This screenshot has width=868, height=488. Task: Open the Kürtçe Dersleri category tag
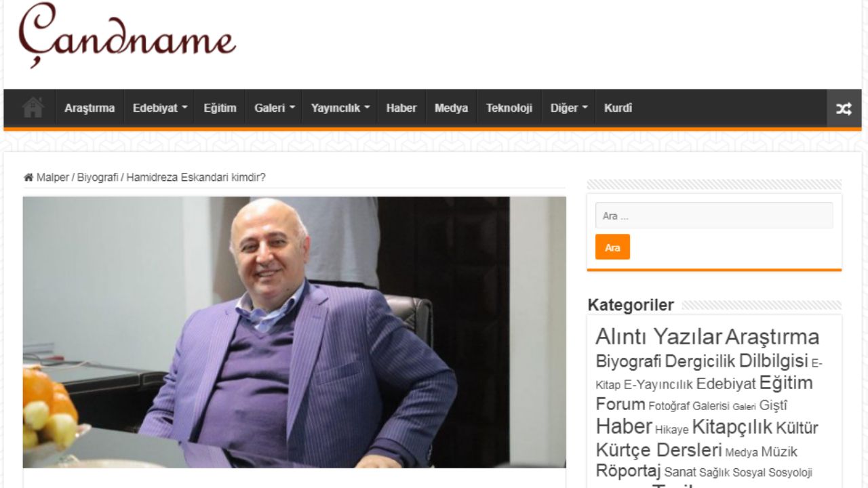[658, 450]
